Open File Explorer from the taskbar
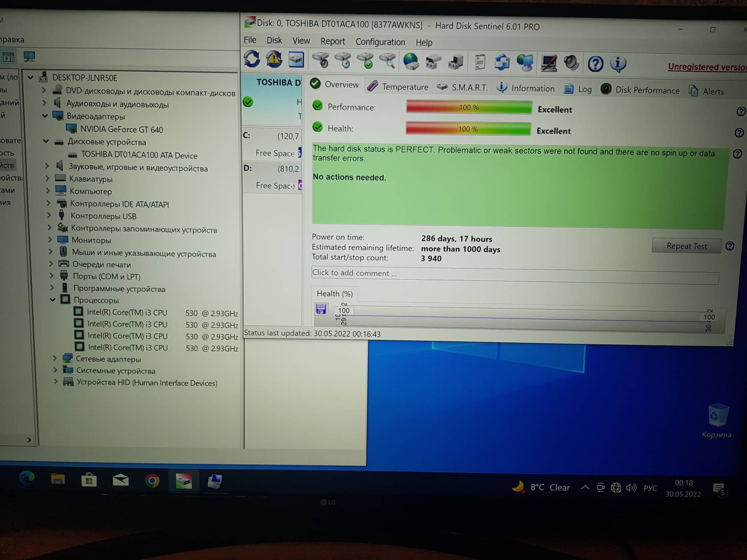The height and width of the screenshot is (560, 747). pos(58,480)
